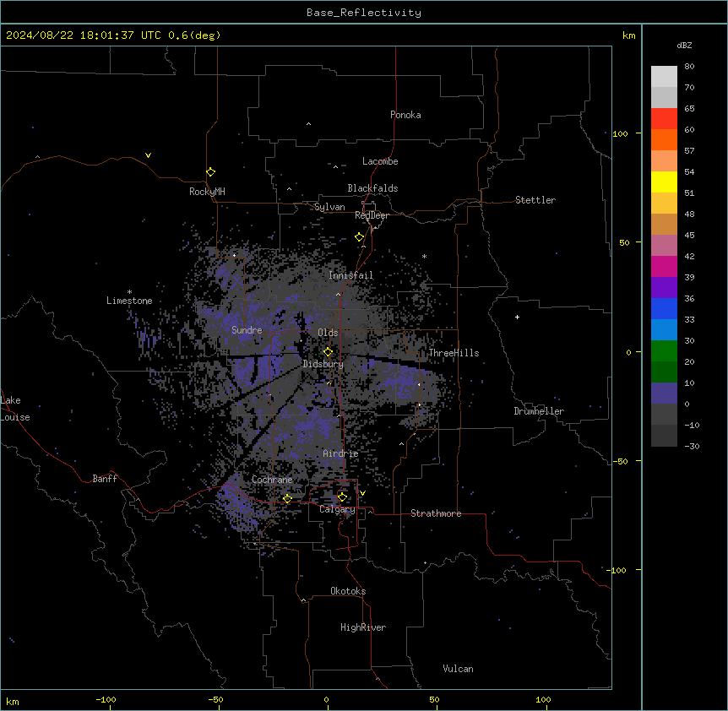The image size is (728, 711).
Task: Click the yellow v marker northwest of RockyMH
Action: [148, 155]
